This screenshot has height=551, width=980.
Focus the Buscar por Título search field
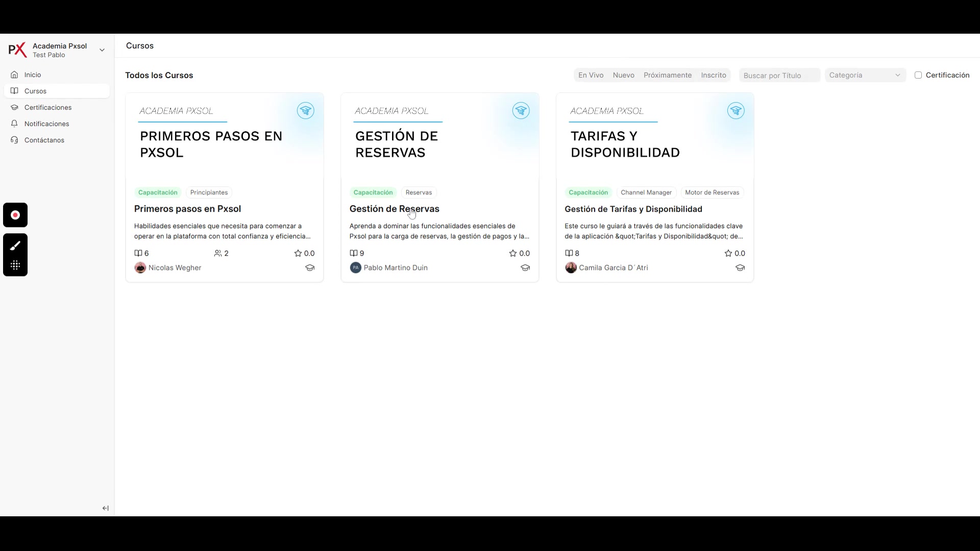click(779, 76)
